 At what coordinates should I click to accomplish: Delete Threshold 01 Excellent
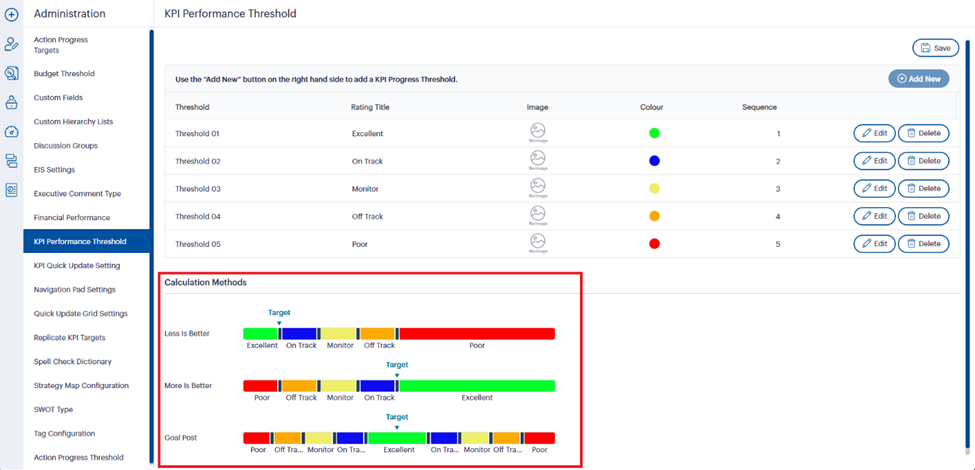click(x=923, y=133)
